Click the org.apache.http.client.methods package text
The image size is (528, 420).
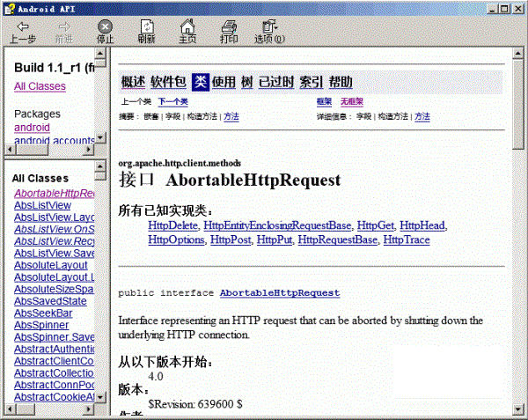pyautogui.click(x=180, y=164)
